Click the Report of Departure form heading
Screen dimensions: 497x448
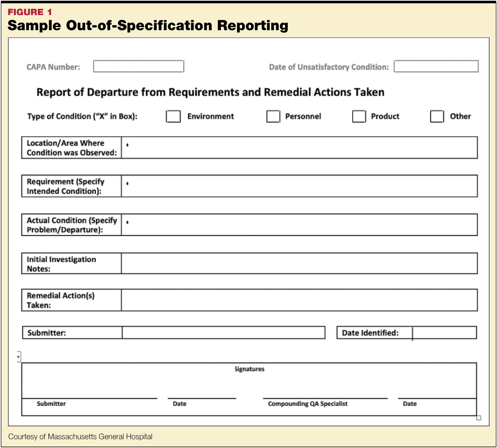210,92
